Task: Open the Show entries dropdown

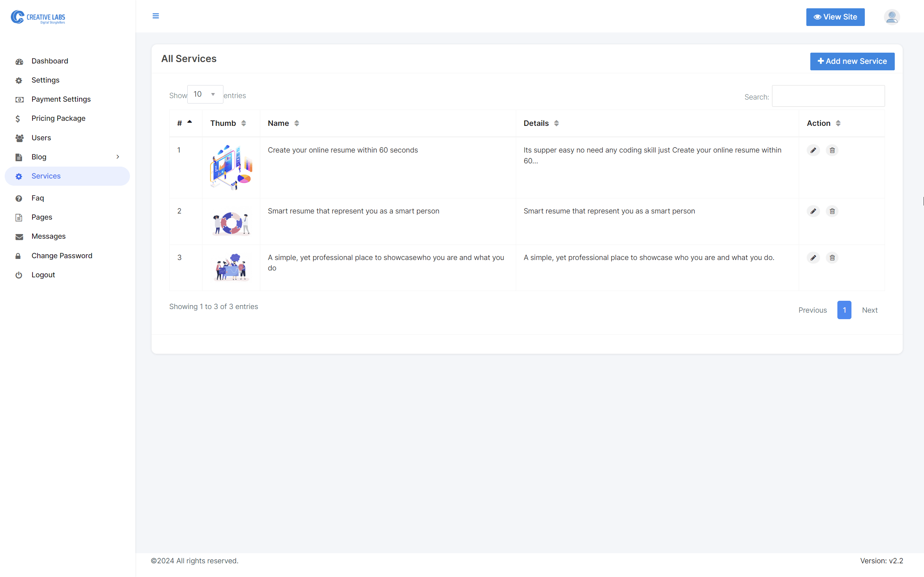Action: [x=205, y=94]
